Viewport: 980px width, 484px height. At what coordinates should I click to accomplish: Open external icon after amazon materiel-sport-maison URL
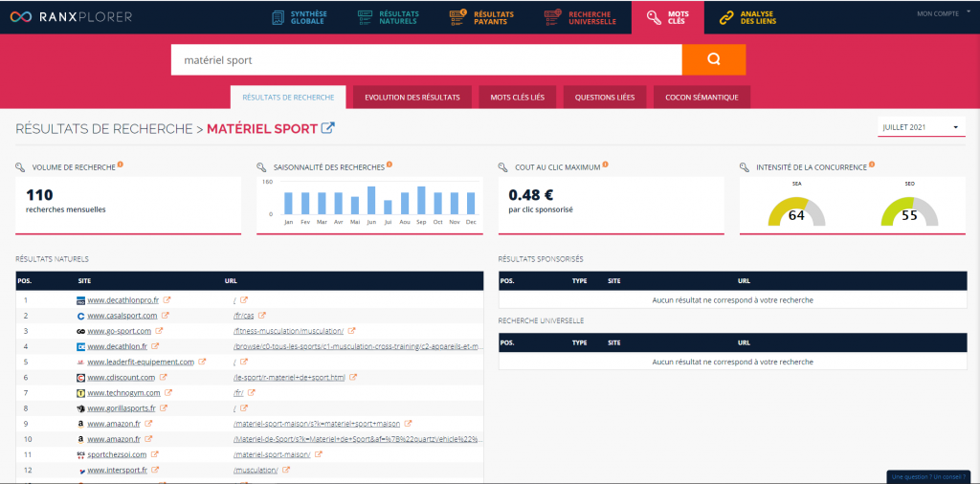(x=408, y=424)
